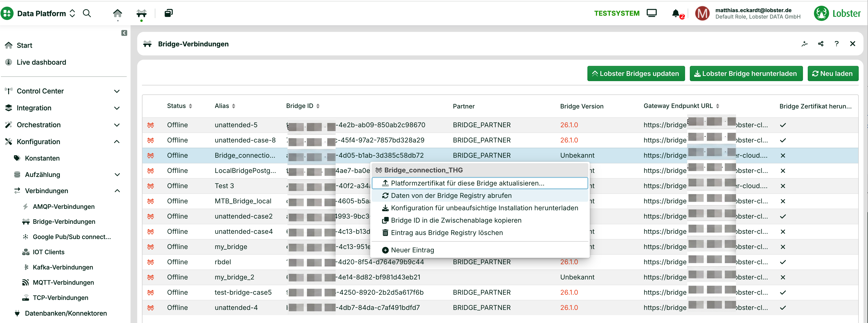Expand the Orchestration section

117,125
